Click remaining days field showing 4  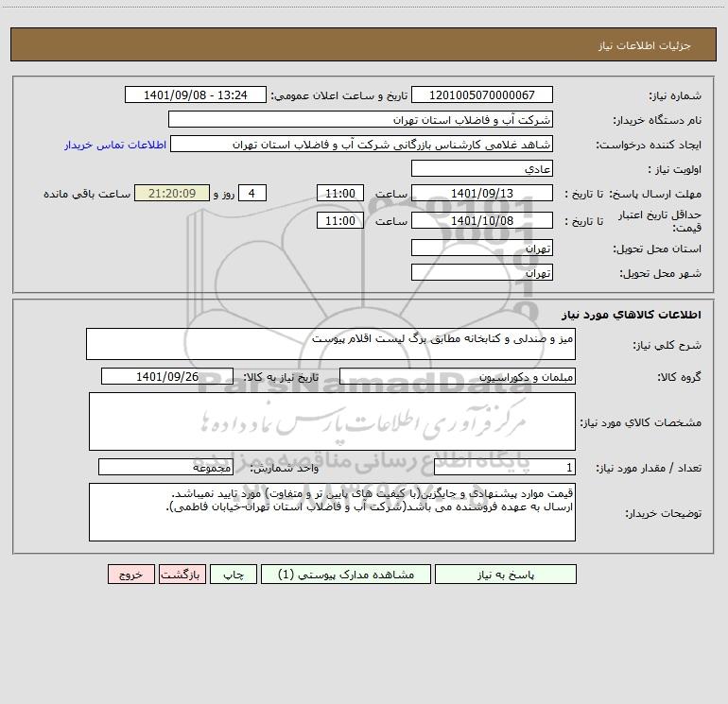pos(252,193)
